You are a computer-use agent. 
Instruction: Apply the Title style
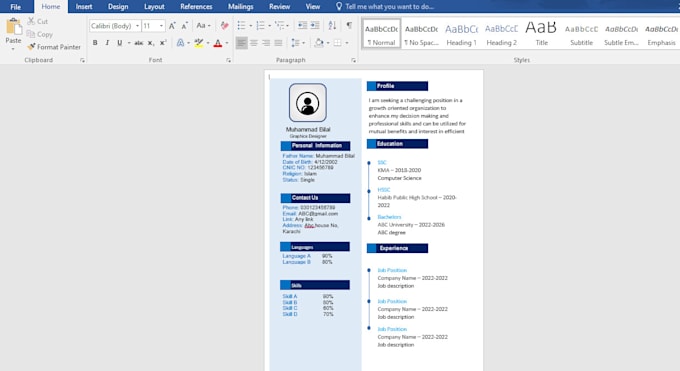[x=541, y=34]
